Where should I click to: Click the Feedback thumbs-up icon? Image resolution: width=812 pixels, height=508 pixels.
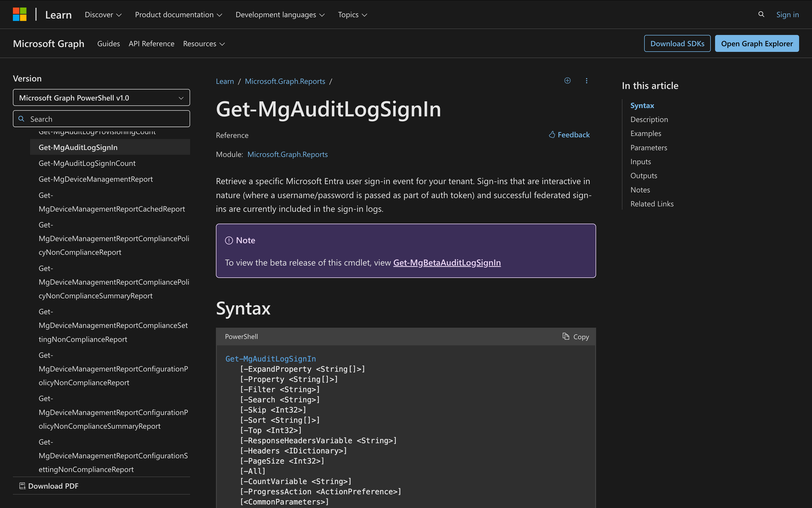point(552,135)
